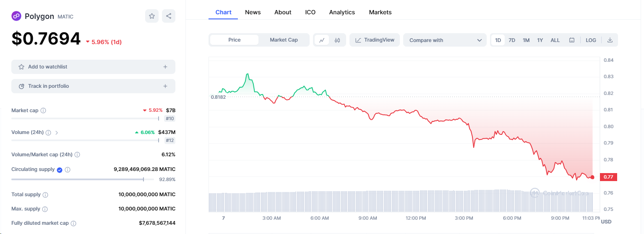Screen dimensions: 644x234
Task: Select the Market Cap chart toggle
Action: pos(284,40)
